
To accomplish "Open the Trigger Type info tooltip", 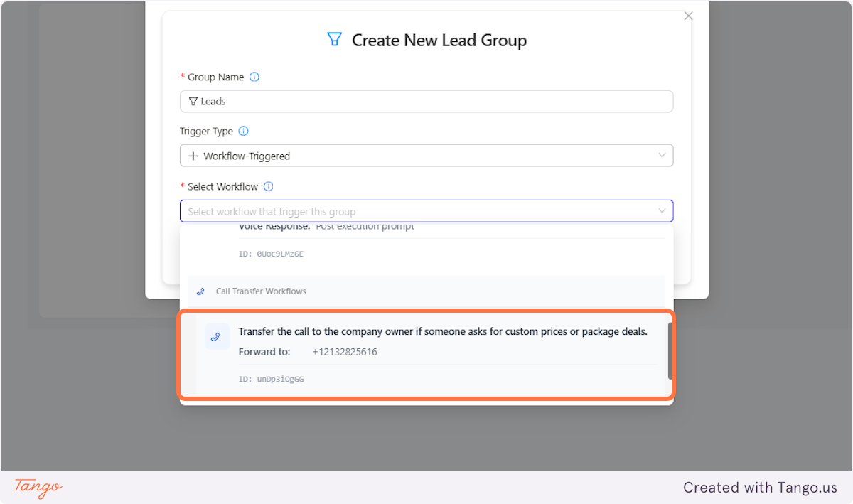I will 243,131.
